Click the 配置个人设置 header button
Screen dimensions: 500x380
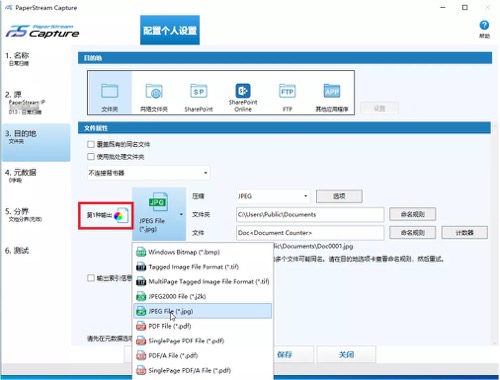[170, 30]
